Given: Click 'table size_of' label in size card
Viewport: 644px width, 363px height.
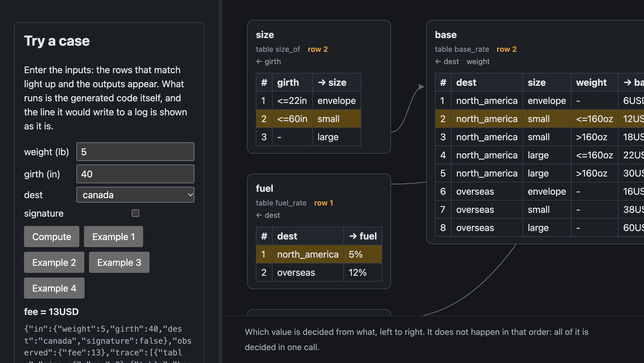Looking at the screenshot, I should (x=278, y=49).
